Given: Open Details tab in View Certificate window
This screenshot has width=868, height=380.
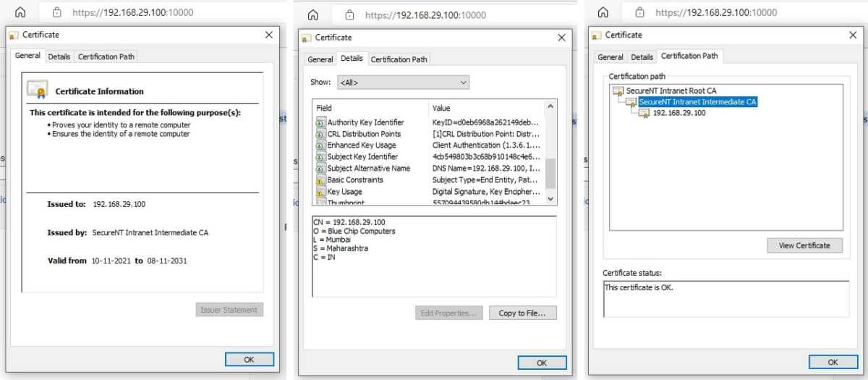Looking at the screenshot, I should click(642, 56).
